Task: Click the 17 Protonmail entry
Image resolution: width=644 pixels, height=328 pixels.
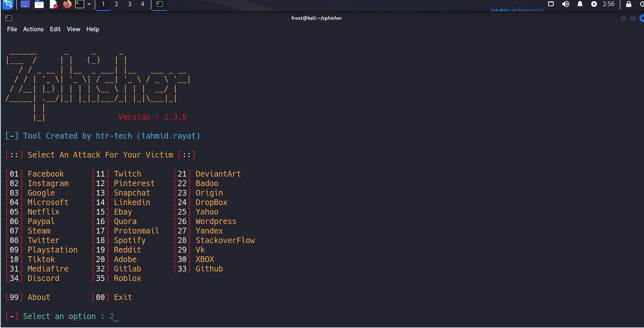Action: click(126, 231)
